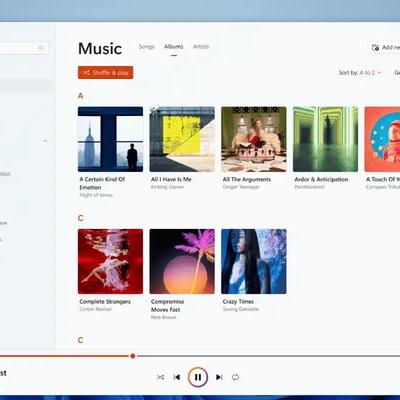The height and width of the screenshot is (400, 400).
Task: Collapse the sidebar section chevron
Action: tap(45, 141)
